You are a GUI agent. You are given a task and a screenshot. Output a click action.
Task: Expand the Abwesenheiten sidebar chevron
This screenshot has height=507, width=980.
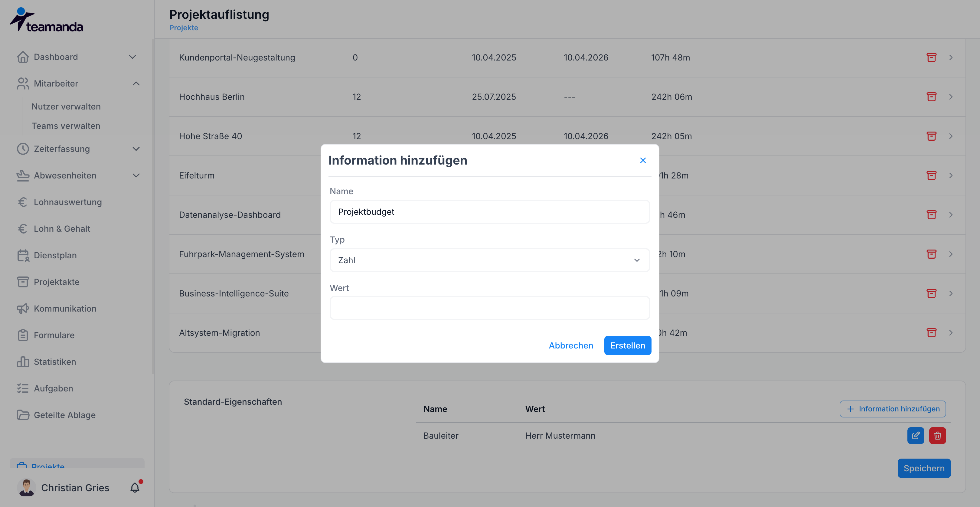[136, 175]
